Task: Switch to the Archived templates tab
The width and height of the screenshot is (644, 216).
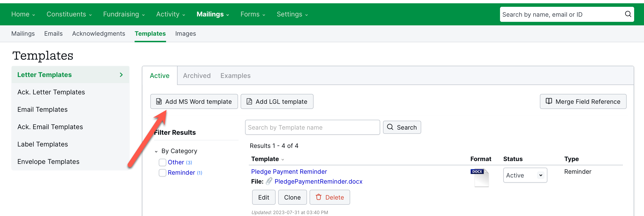Action: [x=197, y=76]
